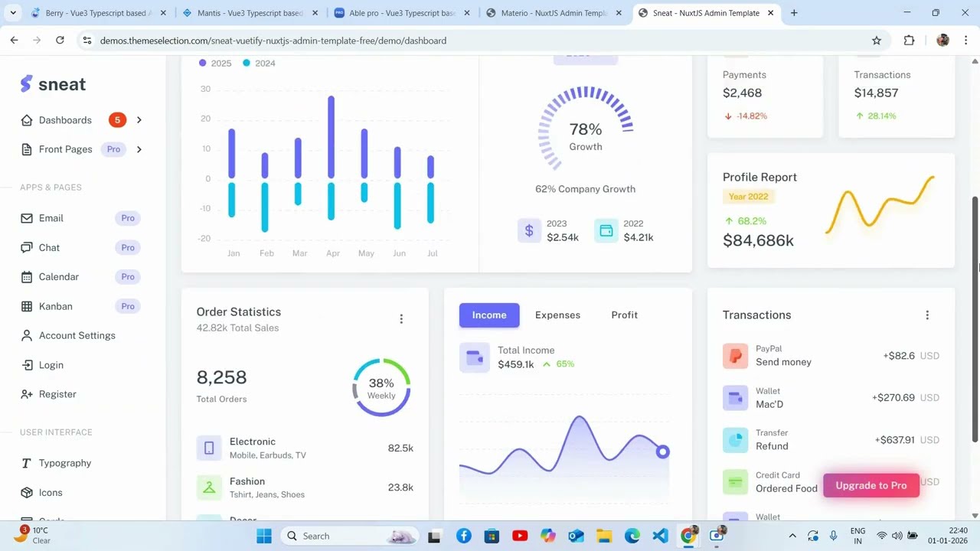Toggle the 2024 legend series
This screenshot has height=551, width=980.
point(259,64)
